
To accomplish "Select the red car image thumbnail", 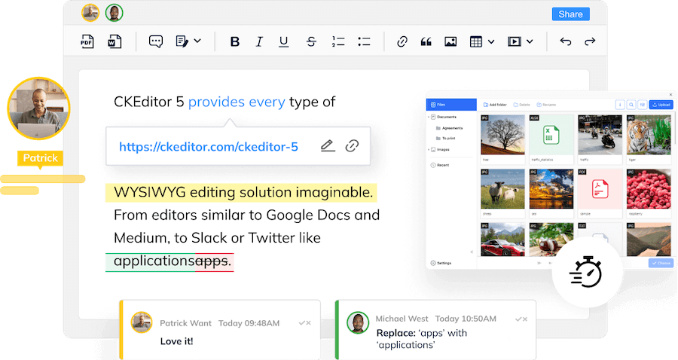I will pos(502,239).
